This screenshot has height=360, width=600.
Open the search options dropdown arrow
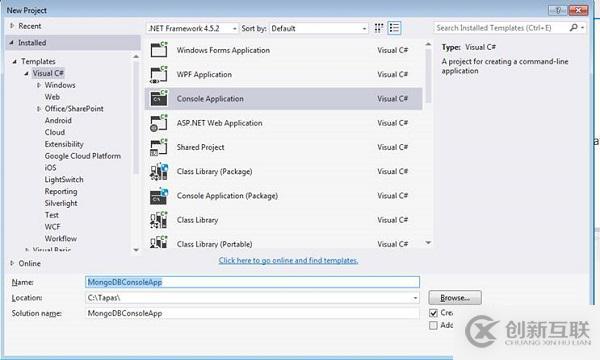(582, 28)
